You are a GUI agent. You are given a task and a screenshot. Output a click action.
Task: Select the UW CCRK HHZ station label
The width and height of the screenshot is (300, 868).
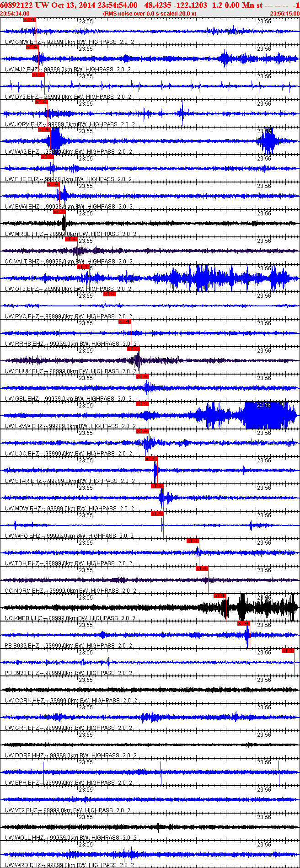click(25, 701)
